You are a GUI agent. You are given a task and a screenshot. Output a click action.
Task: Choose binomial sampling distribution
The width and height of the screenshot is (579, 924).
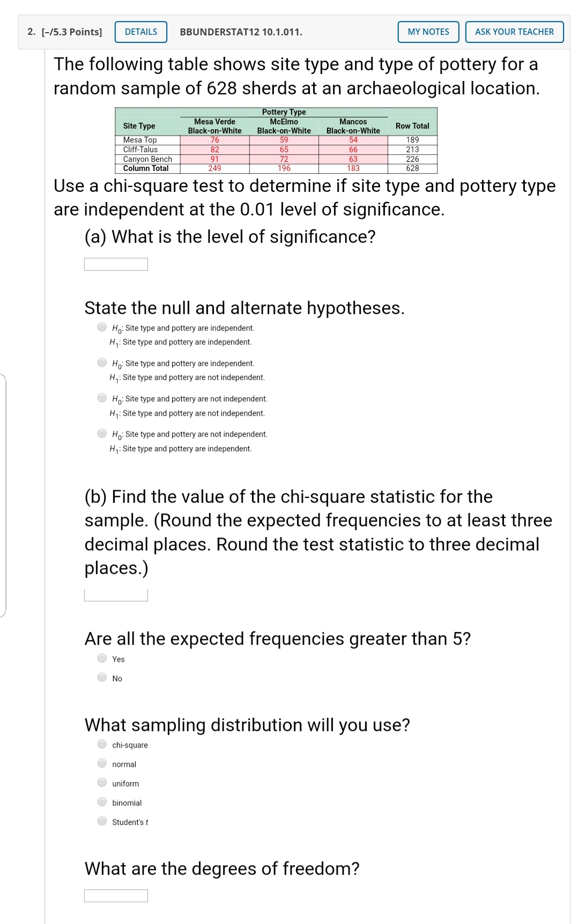(x=102, y=802)
